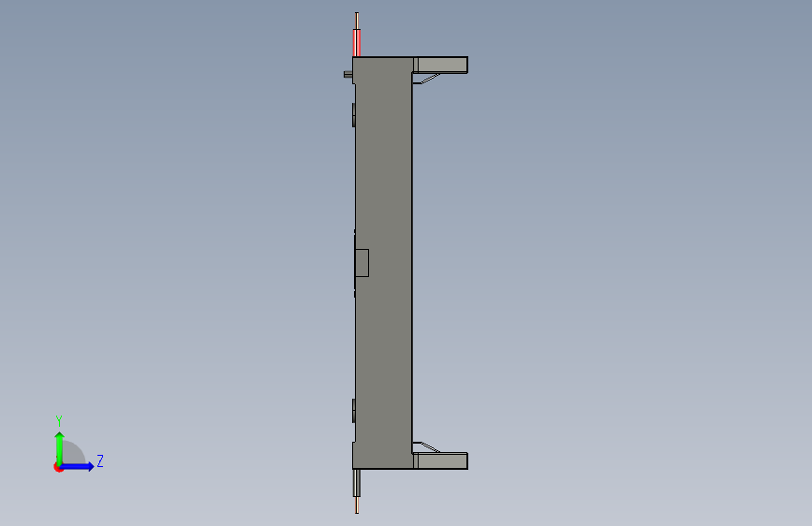The width and height of the screenshot is (812, 526).
Task: Select the small stud protruding left near top
Action: (x=348, y=75)
